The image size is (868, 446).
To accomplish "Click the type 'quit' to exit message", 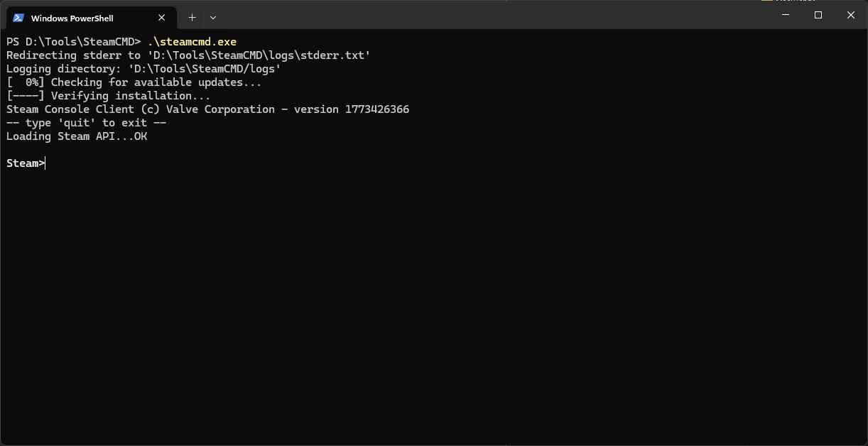I will pyautogui.click(x=85, y=122).
